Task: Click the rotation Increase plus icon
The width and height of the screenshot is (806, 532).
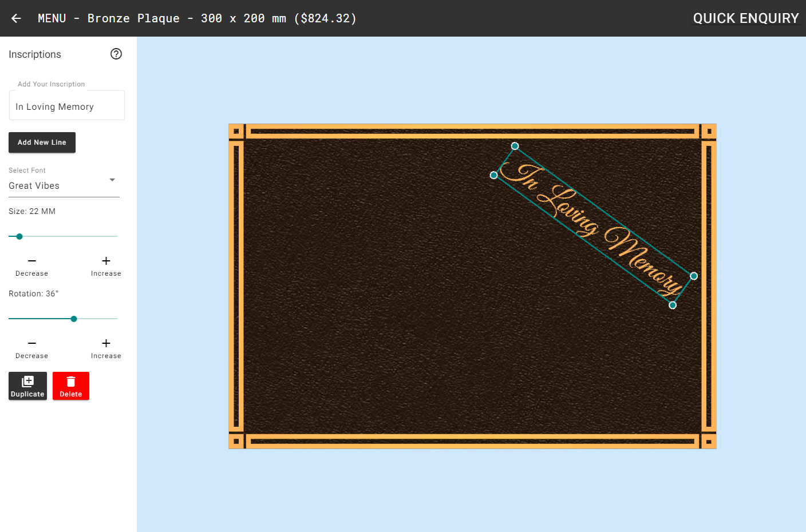Action: pos(106,343)
